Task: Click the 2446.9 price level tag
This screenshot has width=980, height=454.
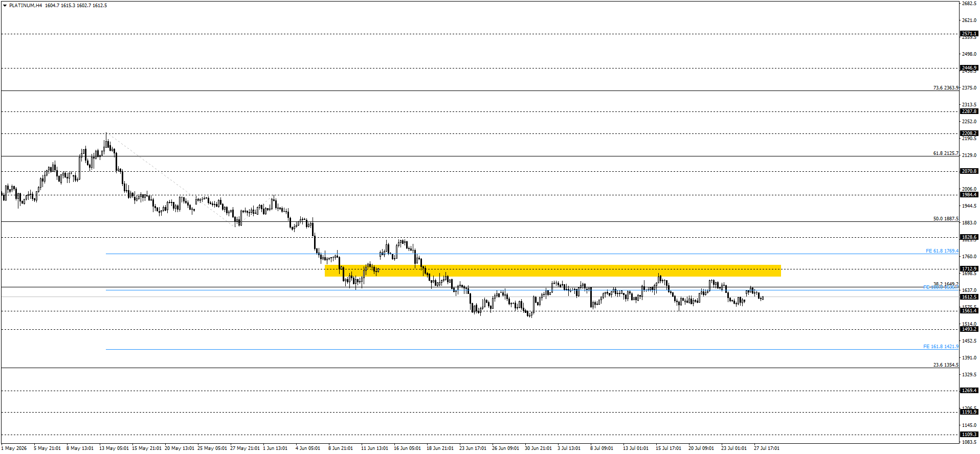Action: [969, 68]
